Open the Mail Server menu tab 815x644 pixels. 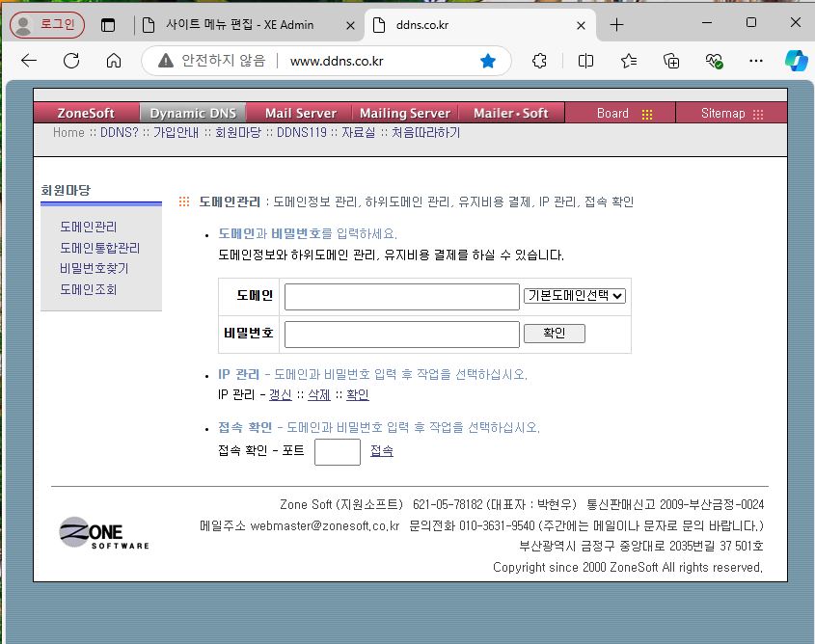pyautogui.click(x=301, y=113)
